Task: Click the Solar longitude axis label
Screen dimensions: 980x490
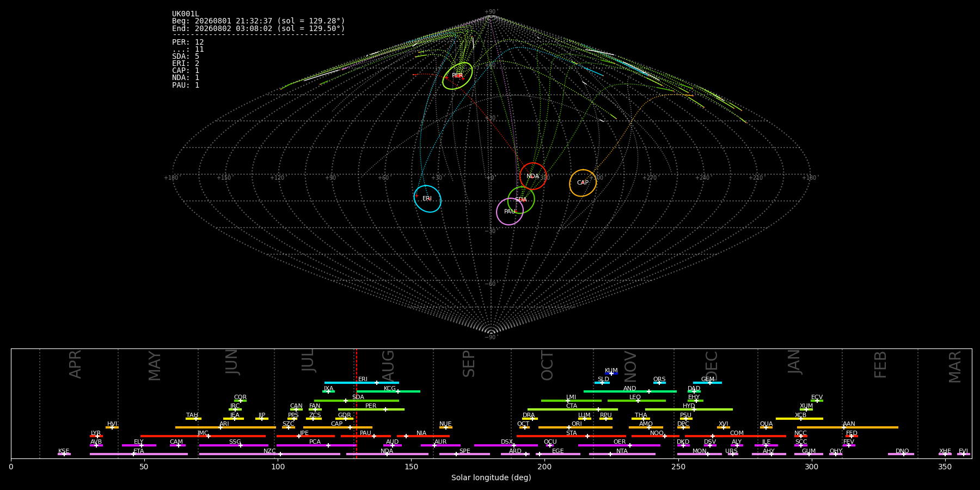Action: tap(491, 477)
